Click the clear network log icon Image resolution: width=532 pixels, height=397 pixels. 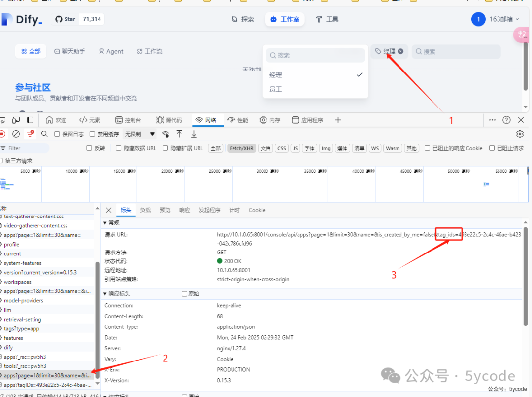tap(16, 134)
